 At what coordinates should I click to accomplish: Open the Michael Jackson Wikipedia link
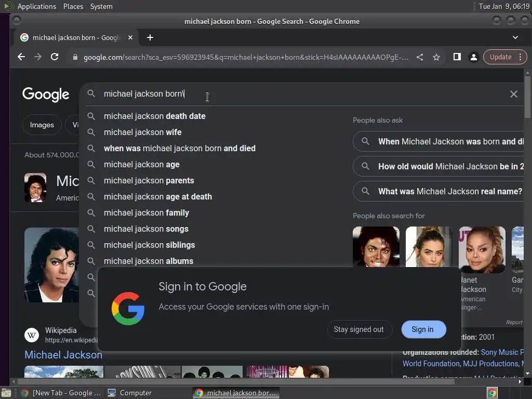tap(63, 355)
